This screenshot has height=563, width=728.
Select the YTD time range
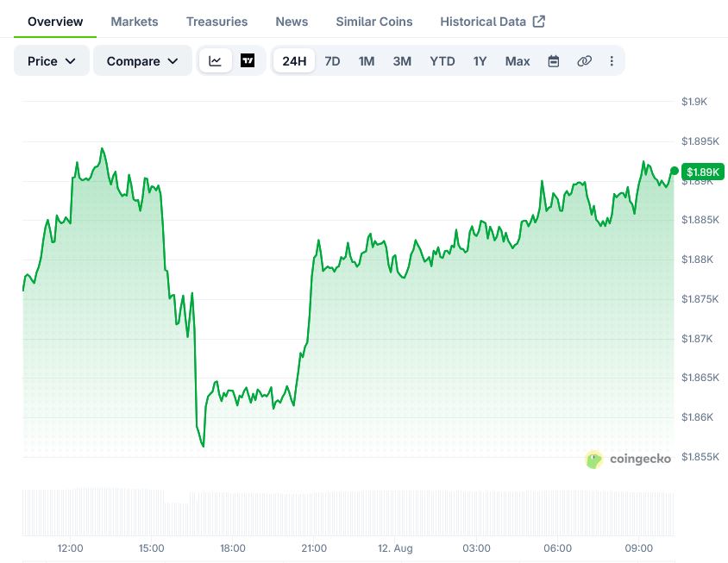[x=442, y=61]
